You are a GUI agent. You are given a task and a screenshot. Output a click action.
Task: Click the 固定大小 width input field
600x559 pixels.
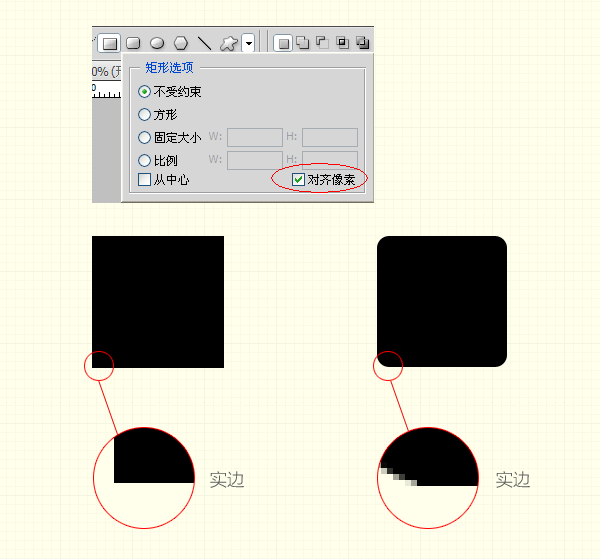[255, 138]
